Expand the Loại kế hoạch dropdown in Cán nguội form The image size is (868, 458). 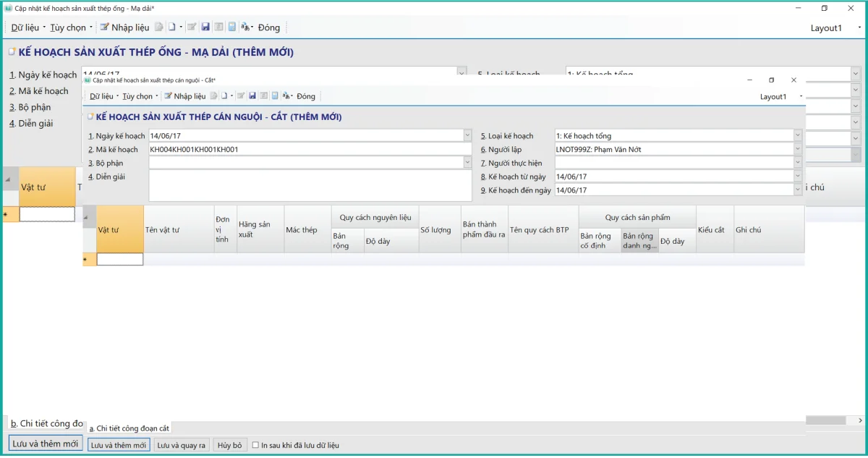pyautogui.click(x=797, y=136)
